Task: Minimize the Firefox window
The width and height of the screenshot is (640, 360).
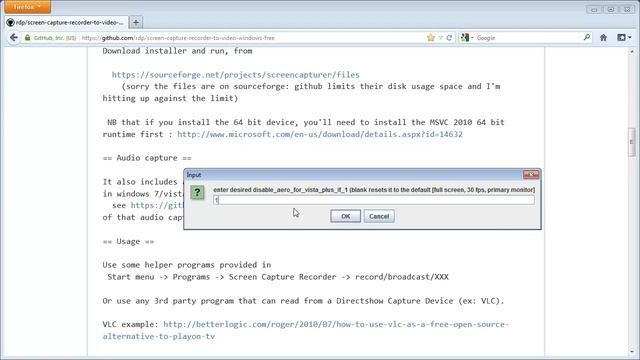Action: (594, 9)
